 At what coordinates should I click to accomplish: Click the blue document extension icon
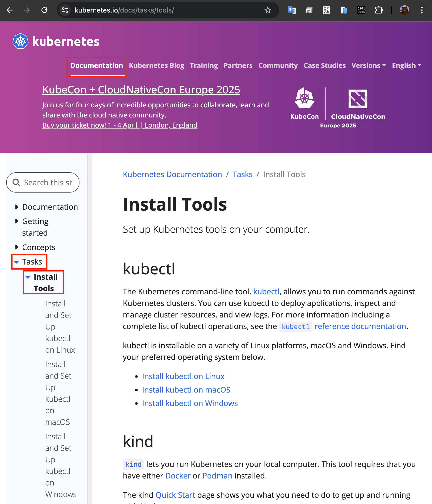(344, 10)
